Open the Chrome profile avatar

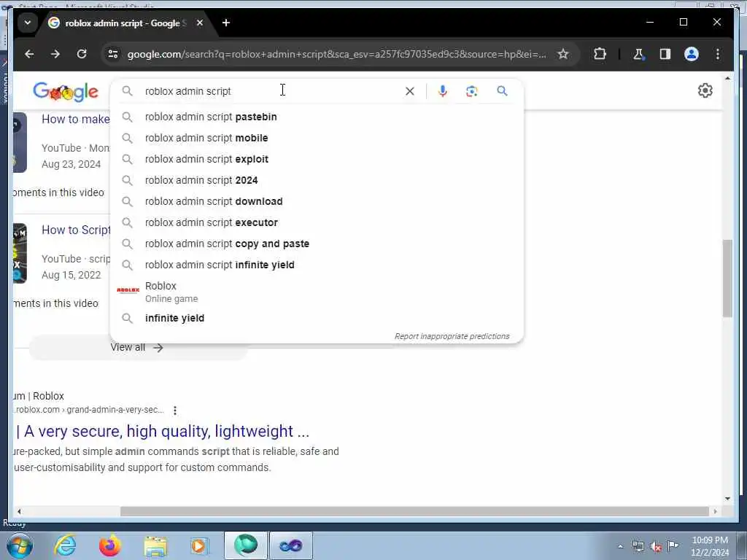[x=692, y=54]
